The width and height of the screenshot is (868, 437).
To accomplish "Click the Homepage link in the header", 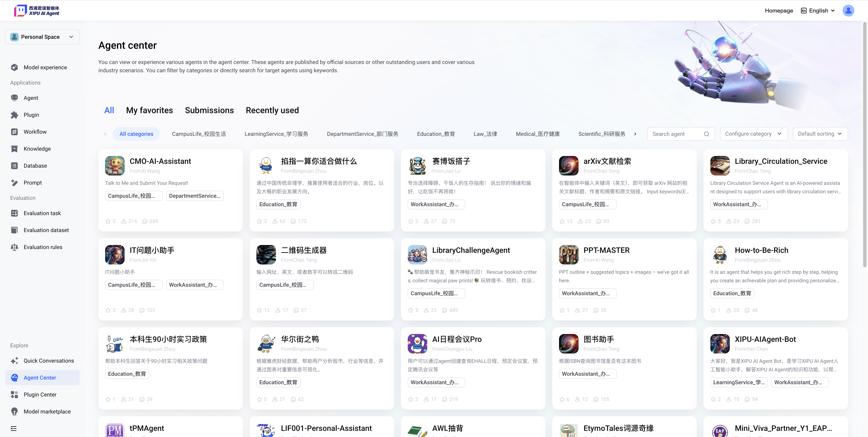I will [779, 10].
